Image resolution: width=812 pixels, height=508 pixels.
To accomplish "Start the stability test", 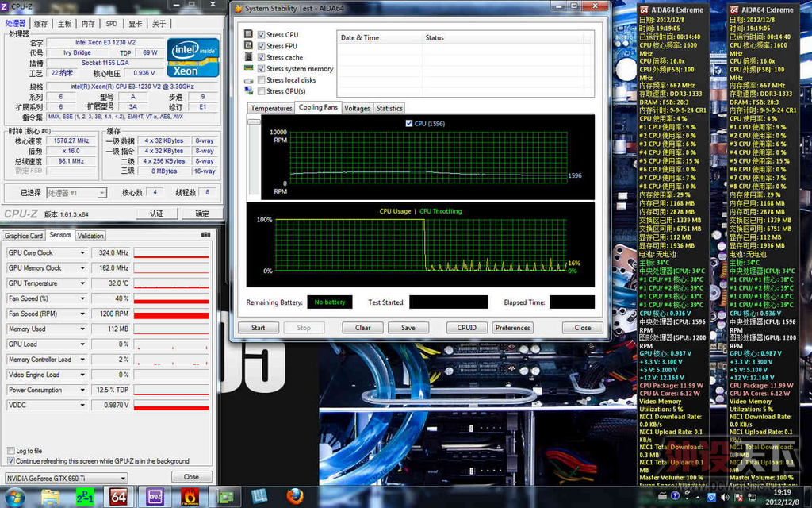I will (258, 328).
